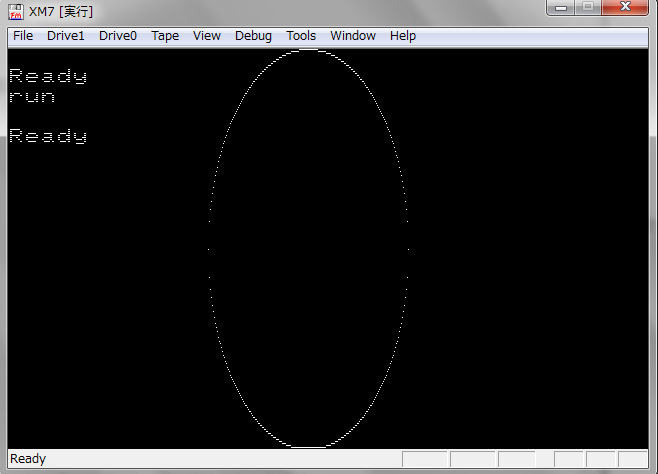Open the Tools menu
This screenshot has height=474, width=658.
click(x=301, y=36)
